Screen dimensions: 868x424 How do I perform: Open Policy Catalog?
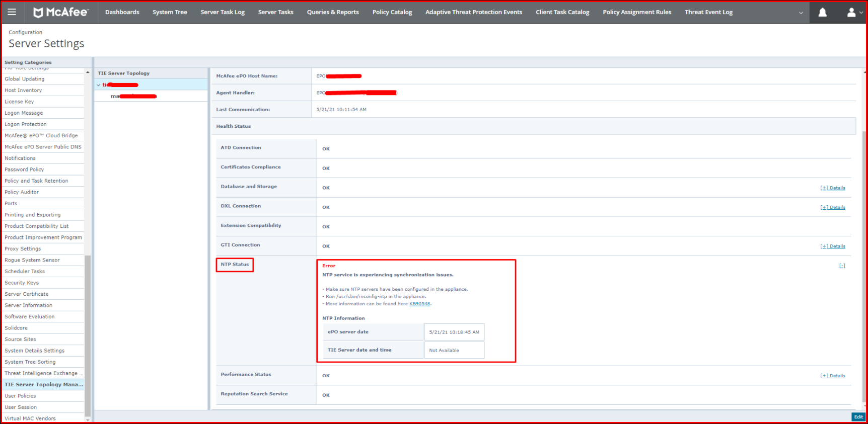point(392,12)
